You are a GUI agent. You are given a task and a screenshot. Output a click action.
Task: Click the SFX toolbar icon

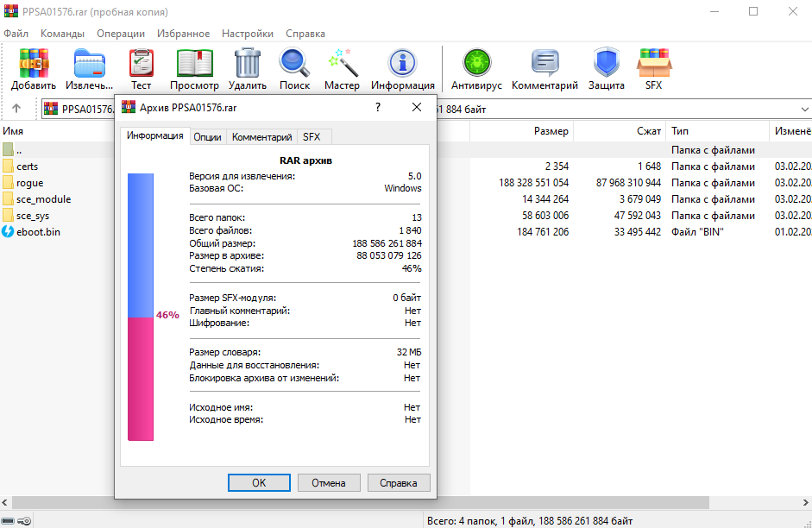point(653,64)
